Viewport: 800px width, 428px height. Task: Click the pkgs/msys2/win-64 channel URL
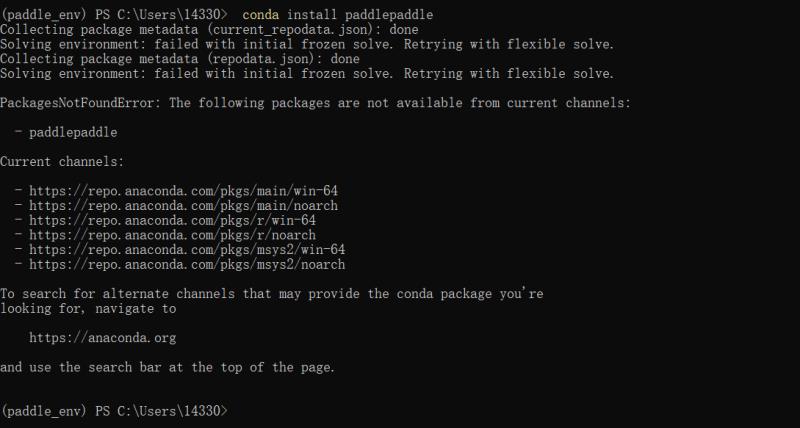pyautogui.click(x=187, y=249)
